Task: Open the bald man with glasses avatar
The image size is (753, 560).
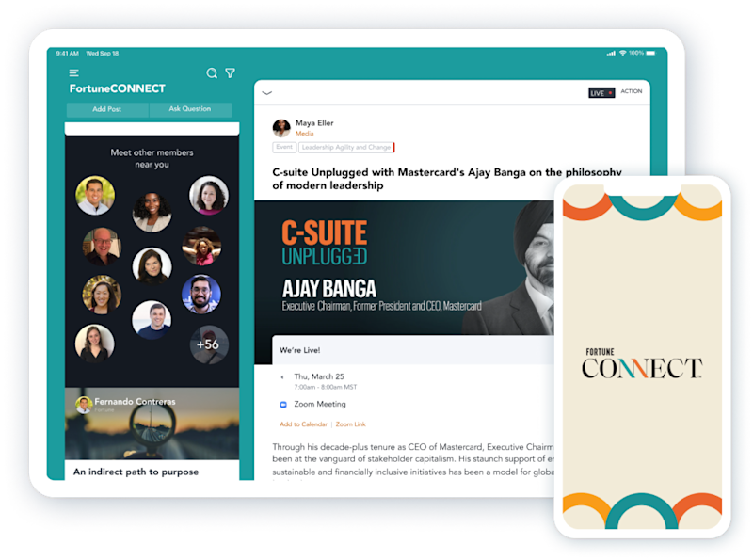Action: 102,247
